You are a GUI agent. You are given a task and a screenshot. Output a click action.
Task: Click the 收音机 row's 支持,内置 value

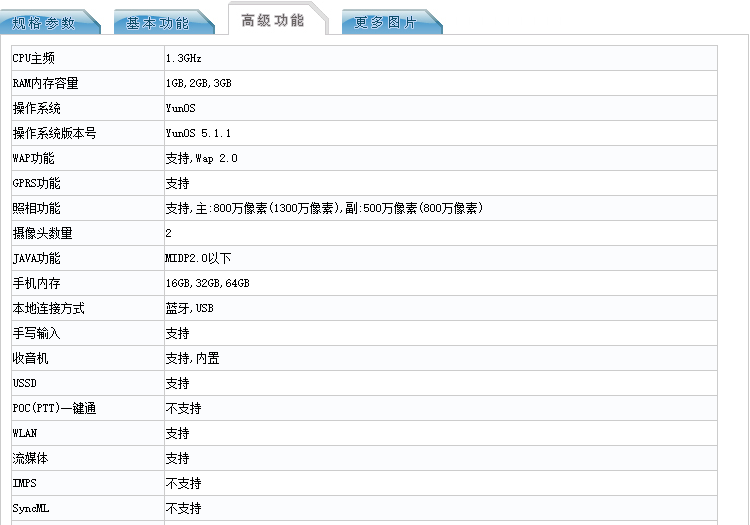192,359
